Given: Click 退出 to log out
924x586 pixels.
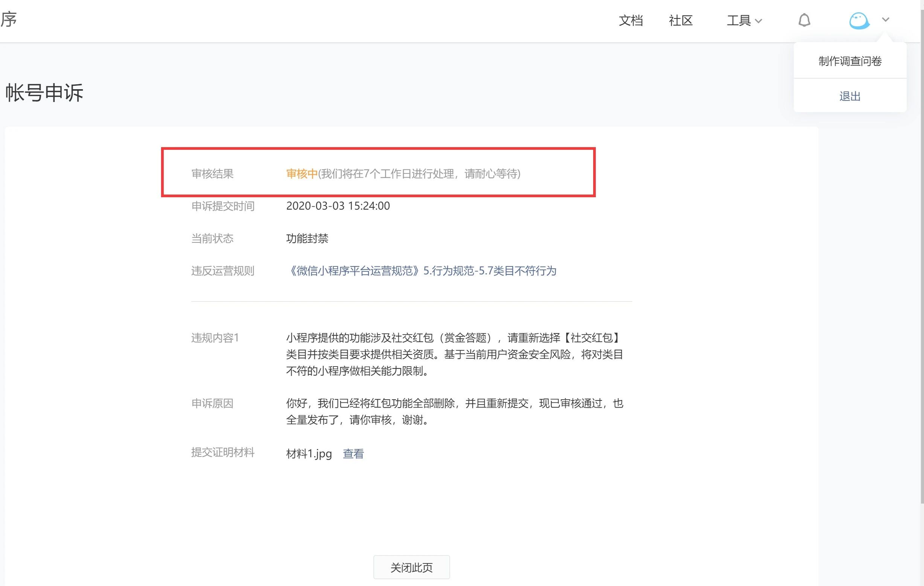Looking at the screenshot, I should tap(849, 96).
